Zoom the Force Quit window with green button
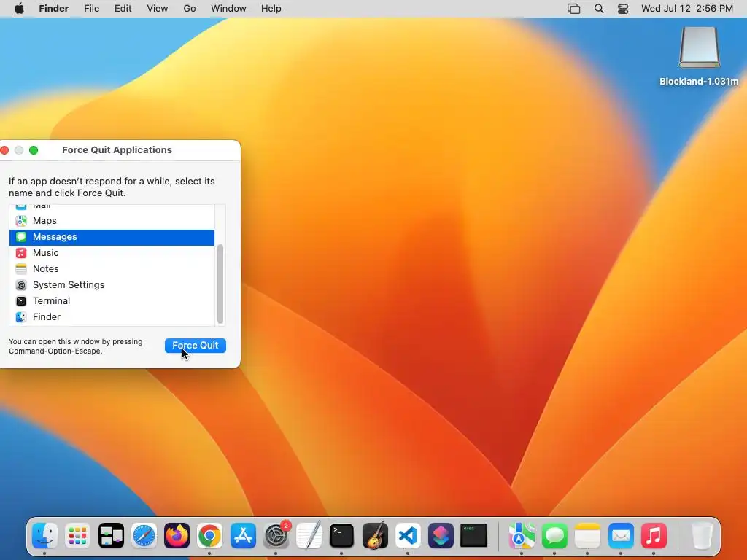 (34, 150)
